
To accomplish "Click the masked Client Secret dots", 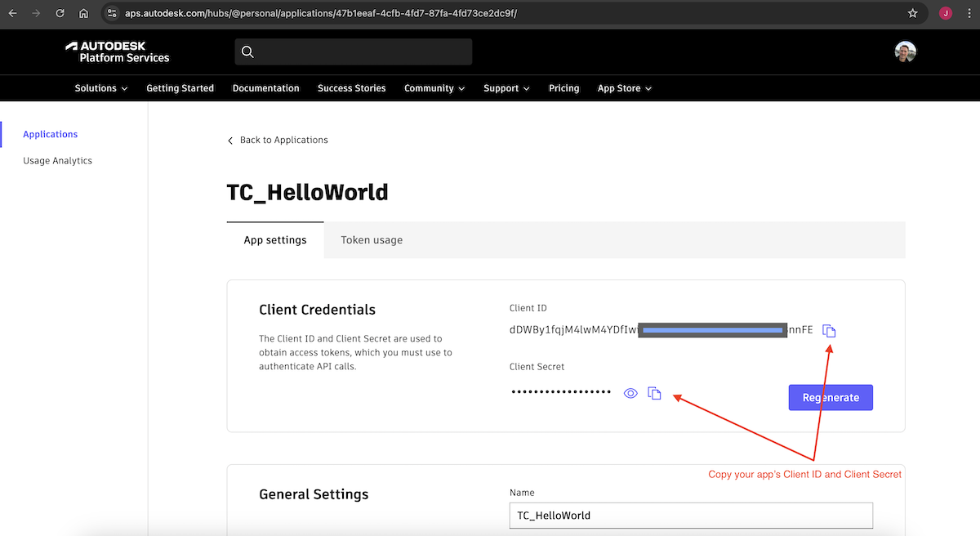I will pyautogui.click(x=562, y=393).
